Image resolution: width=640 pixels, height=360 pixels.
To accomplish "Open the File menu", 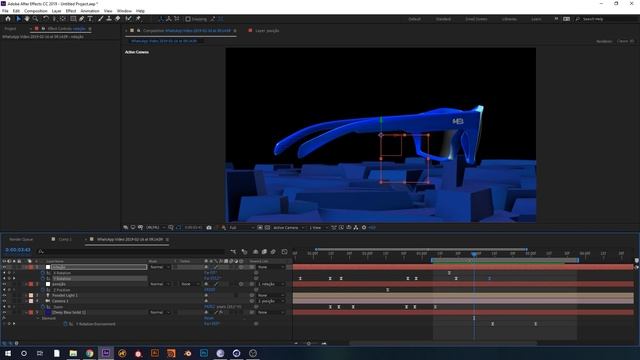I will pos(5,11).
